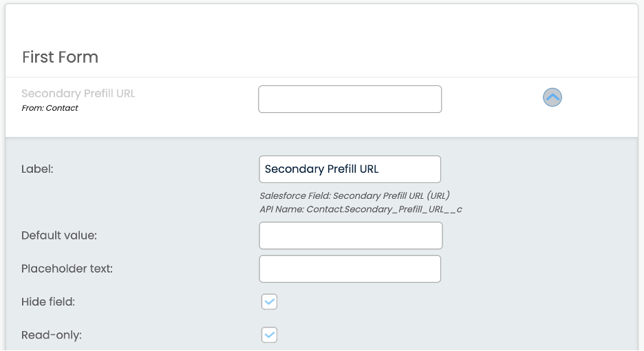The image size is (644, 351).
Task: Click the blank card area above First Form
Action: [x=322, y=24]
